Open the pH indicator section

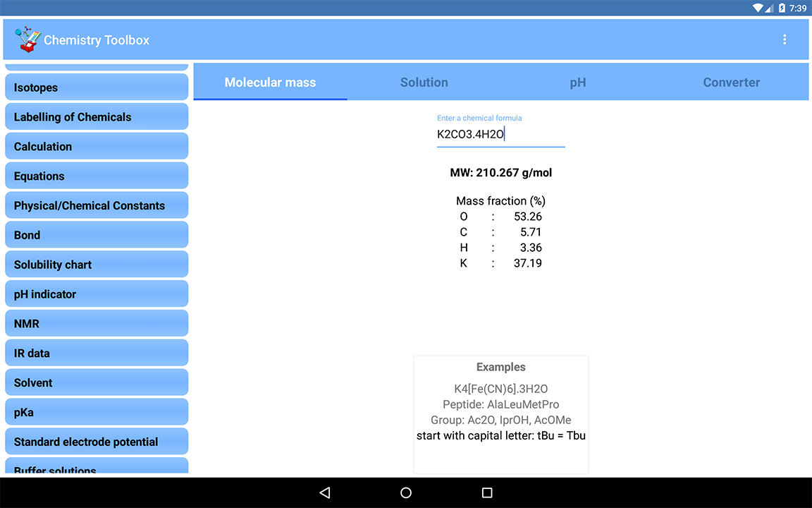[97, 294]
